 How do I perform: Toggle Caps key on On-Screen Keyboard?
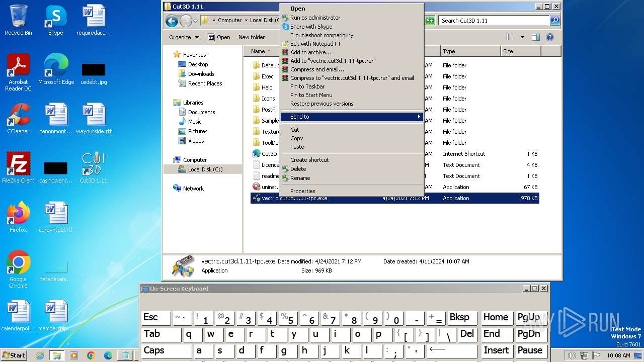pyautogui.click(x=167, y=351)
